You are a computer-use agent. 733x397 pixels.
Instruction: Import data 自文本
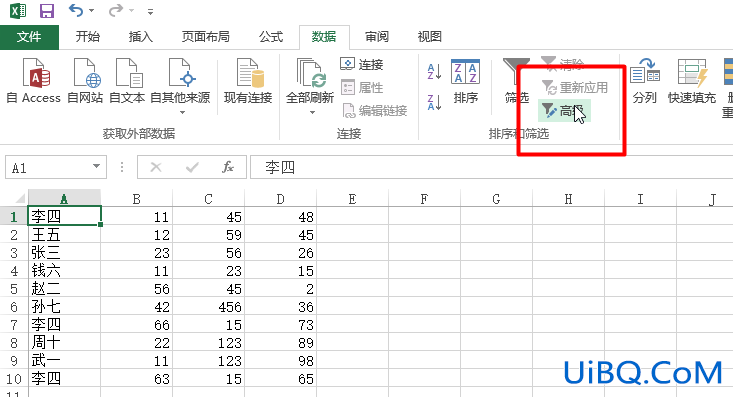pos(127,80)
